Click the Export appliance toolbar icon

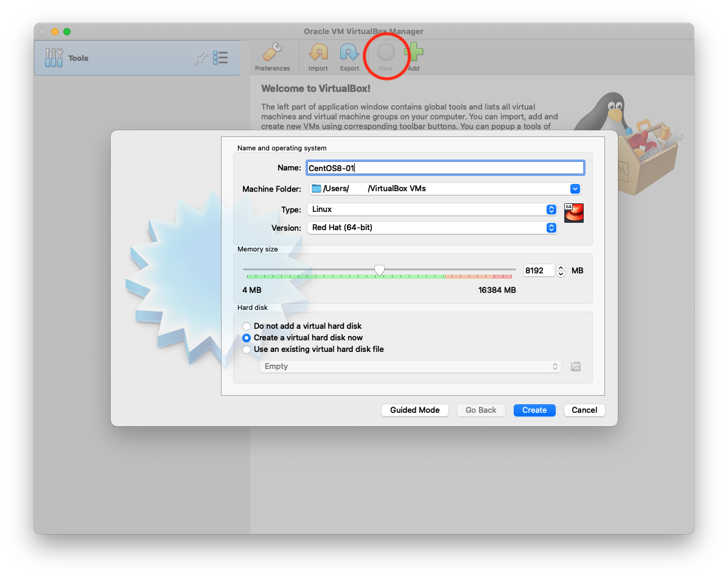[x=349, y=57]
